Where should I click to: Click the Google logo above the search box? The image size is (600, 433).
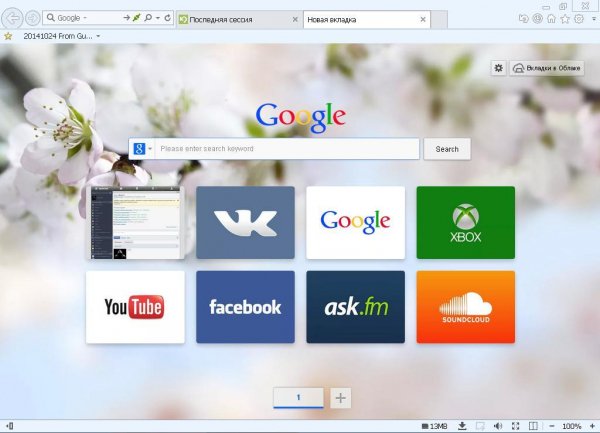301,117
